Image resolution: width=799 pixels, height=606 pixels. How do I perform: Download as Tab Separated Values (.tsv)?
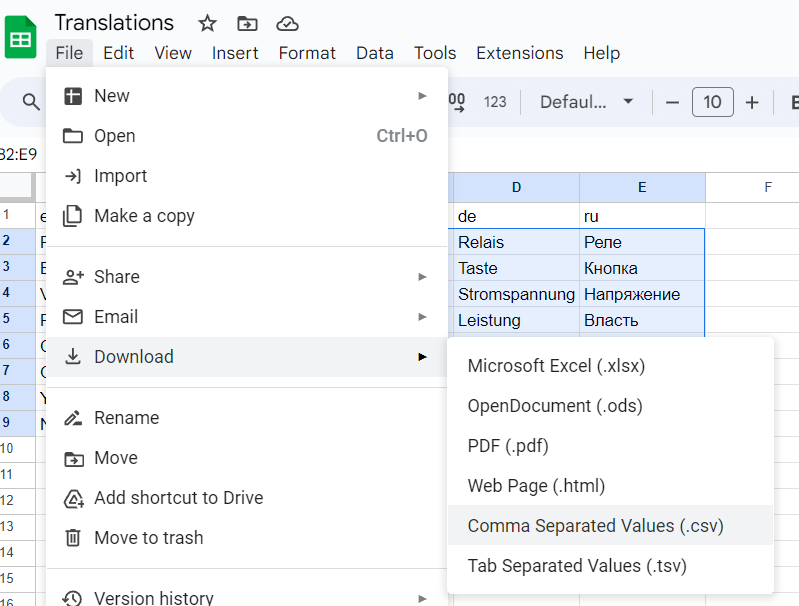pos(610,566)
